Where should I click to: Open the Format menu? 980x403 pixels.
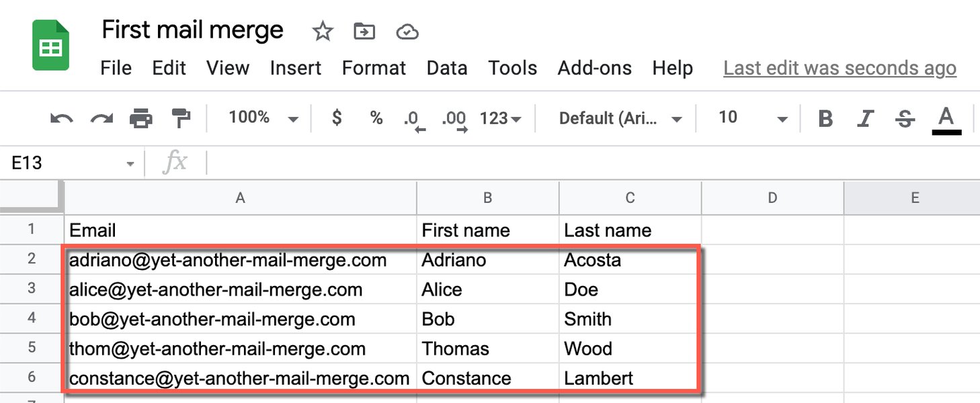pos(374,68)
